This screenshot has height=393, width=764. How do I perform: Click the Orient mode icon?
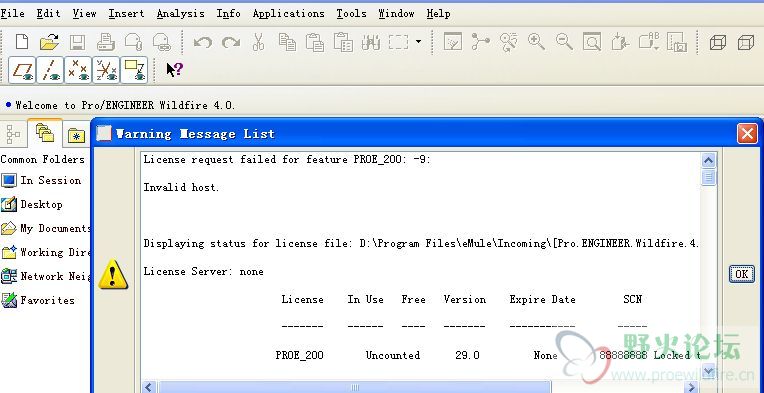pyautogui.click(x=509, y=42)
